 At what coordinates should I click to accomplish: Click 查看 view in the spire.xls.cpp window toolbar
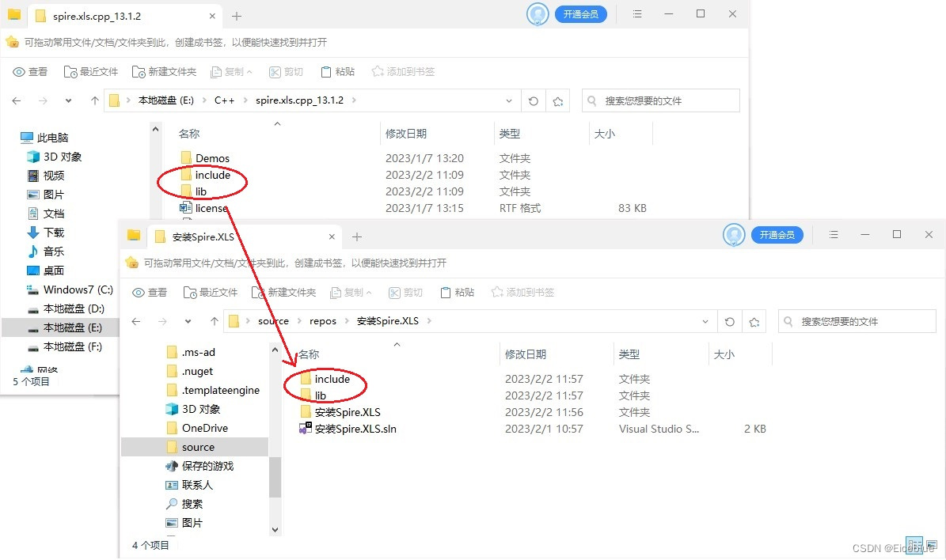click(x=30, y=72)
